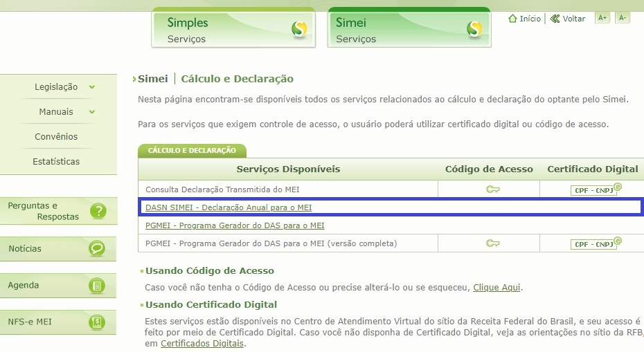The image size is (644, 352).
Task: Click the Clique Aqui access code link
Action: 497,288
